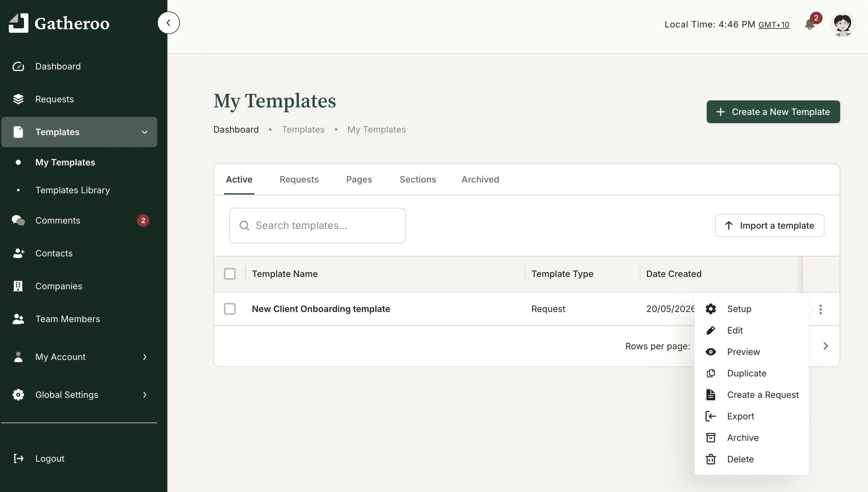Click Create a New Template button

773,111
